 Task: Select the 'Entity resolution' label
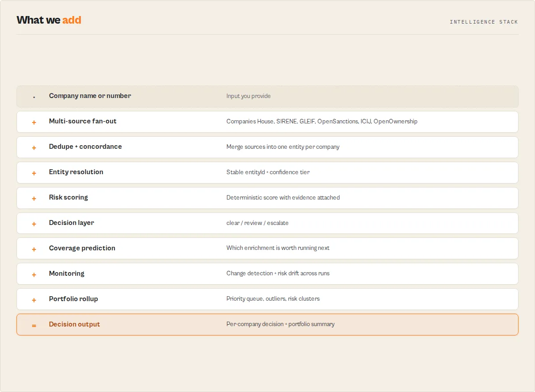(x=76, y=172)
